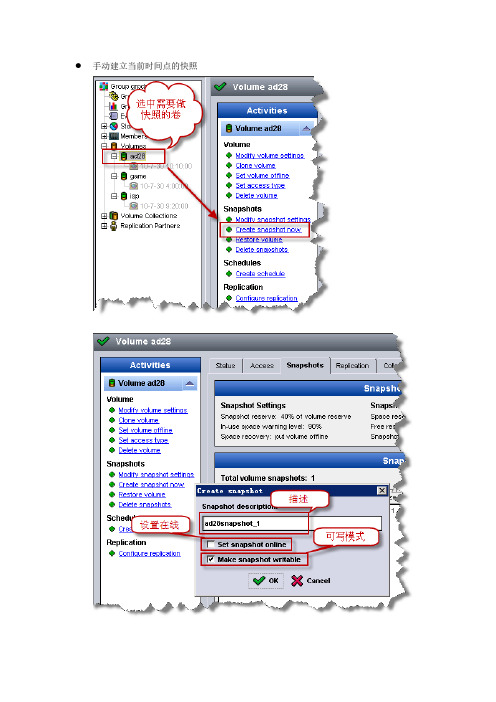The width and height of the screenshot is (496, 702).
Task: Collapse the game volume node
Action: [114, 176]
